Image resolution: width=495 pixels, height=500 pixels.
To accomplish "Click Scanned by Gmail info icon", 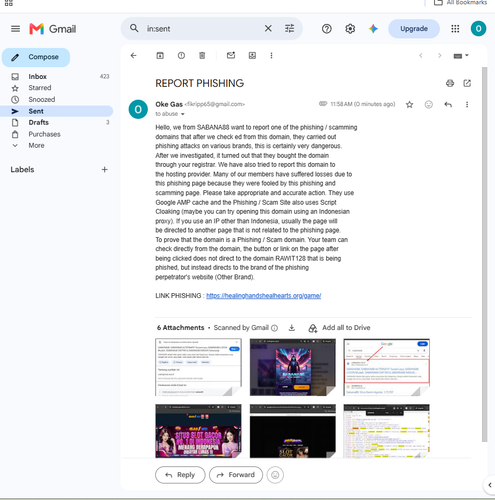I will pos(274,328).
